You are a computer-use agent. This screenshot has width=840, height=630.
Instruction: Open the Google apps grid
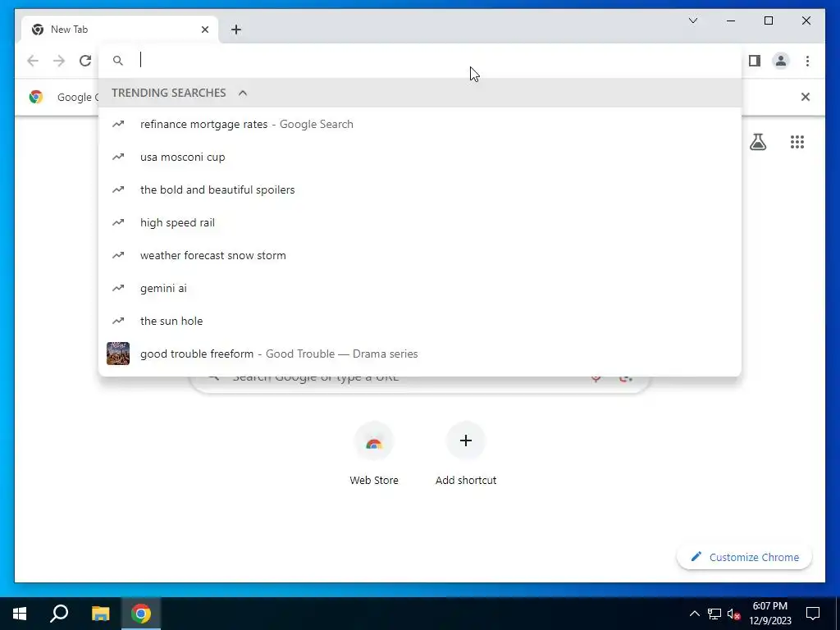pos(797,142)
